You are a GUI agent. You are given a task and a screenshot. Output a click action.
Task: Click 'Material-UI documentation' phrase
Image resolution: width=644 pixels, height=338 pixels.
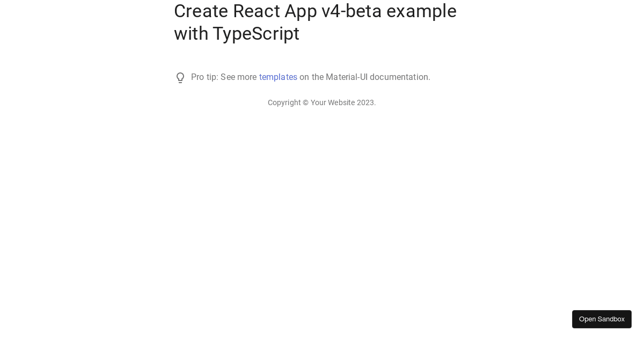[378, 77]
